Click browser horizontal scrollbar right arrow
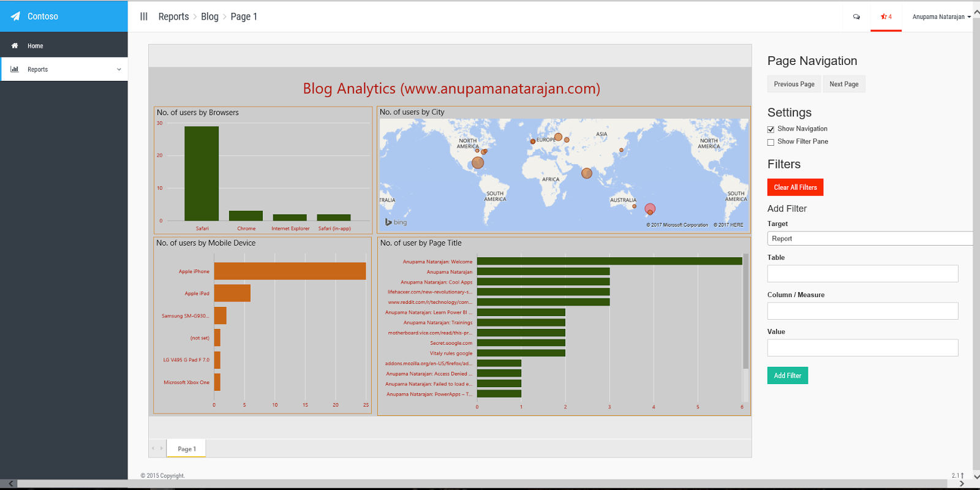The image size is (980, 490). point(962,484)
